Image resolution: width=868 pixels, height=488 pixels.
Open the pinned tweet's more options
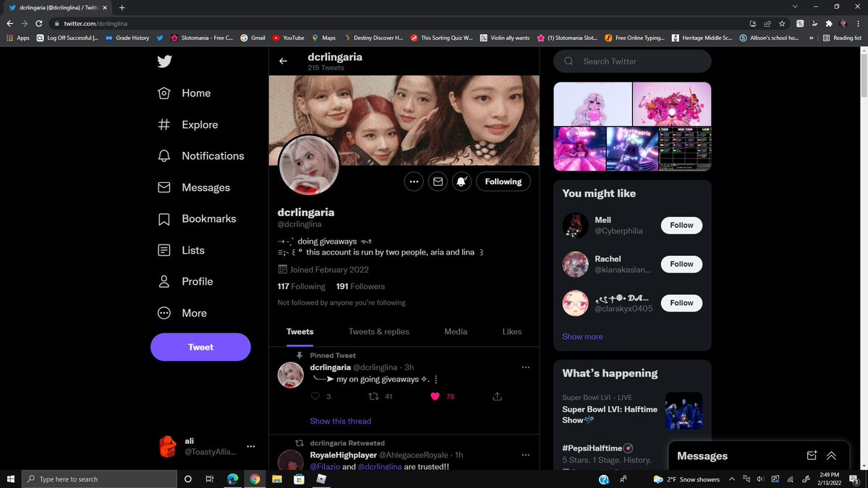click(526, 368)
